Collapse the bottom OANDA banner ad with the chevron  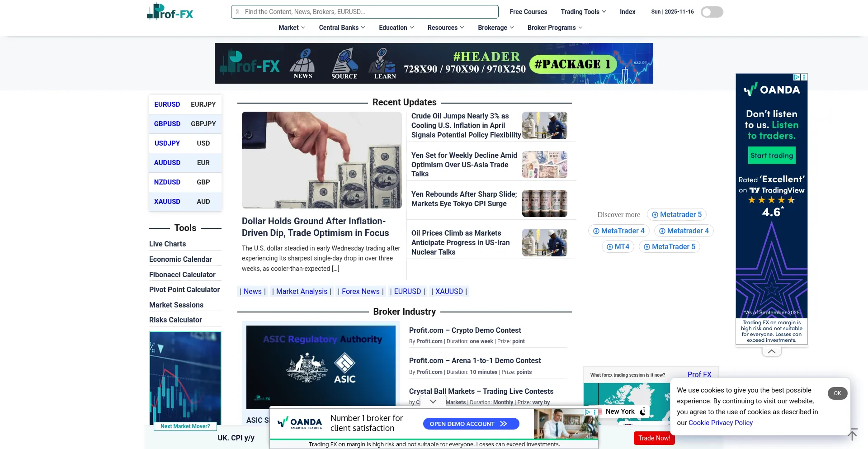tap(433, 402)
